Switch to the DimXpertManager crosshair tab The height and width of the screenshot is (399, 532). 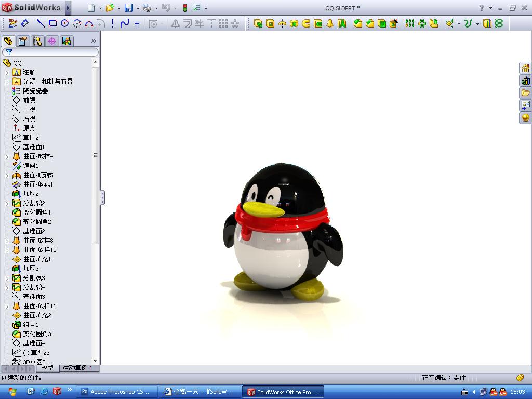point(52,41)
